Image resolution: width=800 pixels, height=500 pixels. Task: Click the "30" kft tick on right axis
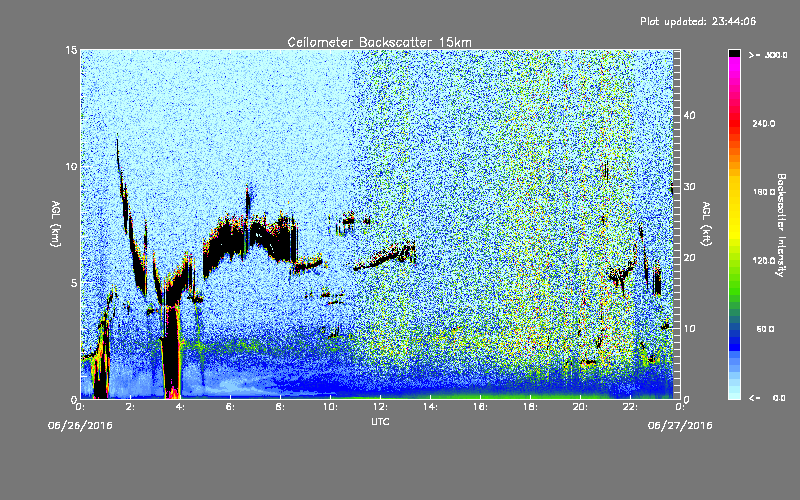pyautogui.click(x=689, y=186)
